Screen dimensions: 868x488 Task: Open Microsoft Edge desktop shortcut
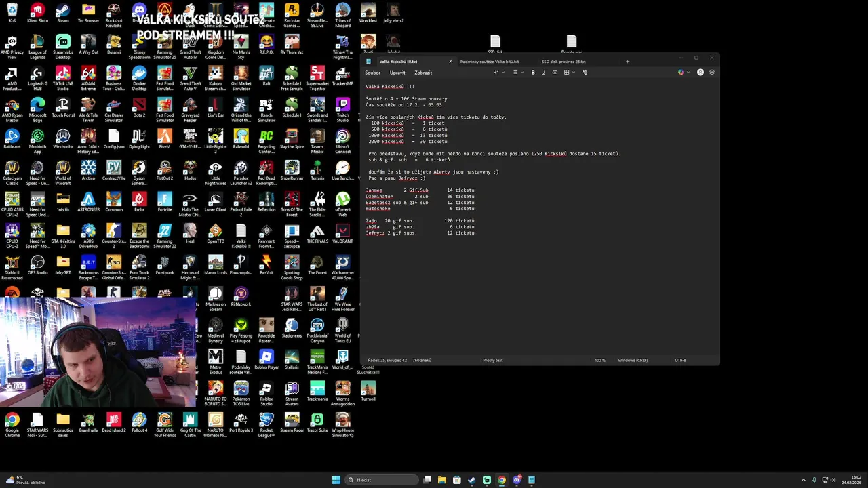click(x=37, y=110)
